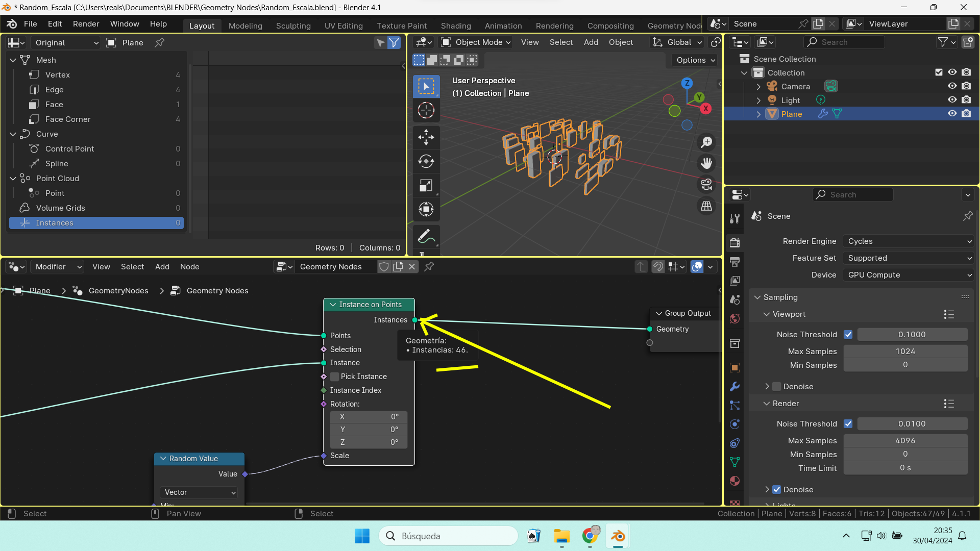Enable the Pick Instance checkbox
The width and height of the screenshot is (980, 551).
(x=335, y=377)
